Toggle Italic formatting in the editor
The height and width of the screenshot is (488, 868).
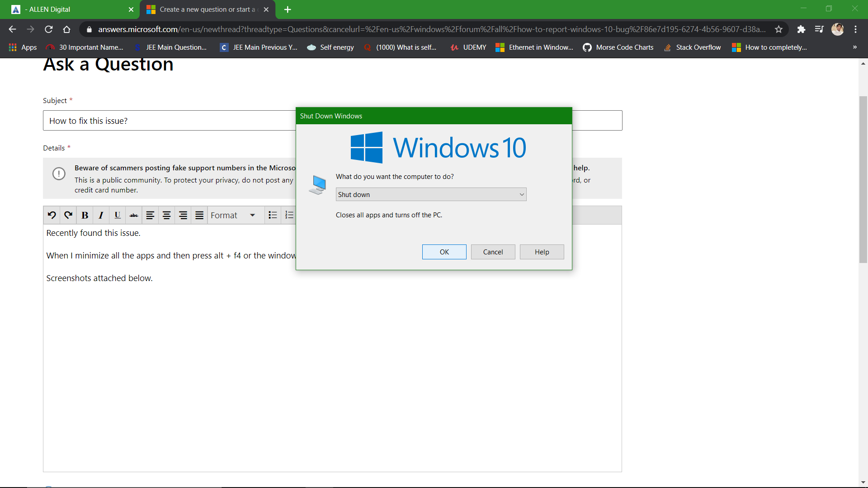[x=101, y=215]
